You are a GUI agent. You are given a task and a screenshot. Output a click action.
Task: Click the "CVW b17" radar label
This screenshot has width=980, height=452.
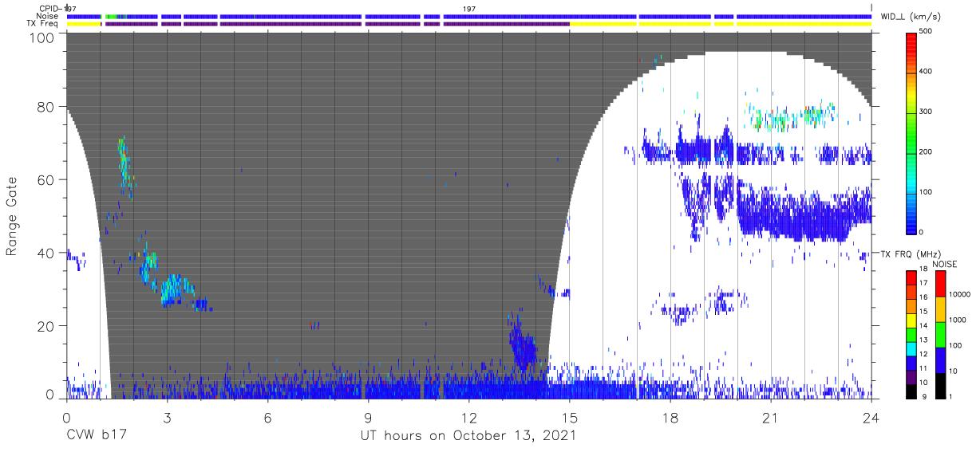pos(97,436)
